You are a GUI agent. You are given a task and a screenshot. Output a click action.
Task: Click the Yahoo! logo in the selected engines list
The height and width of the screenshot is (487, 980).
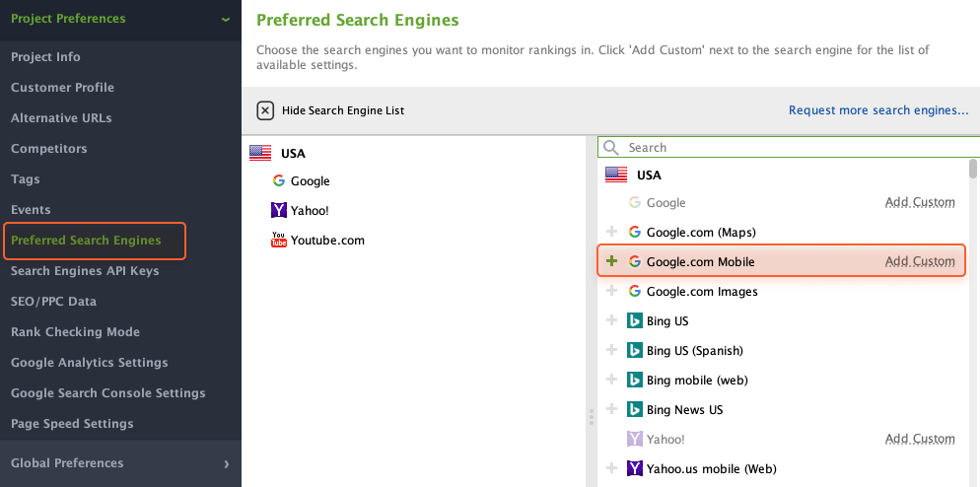tap(279, 210)
